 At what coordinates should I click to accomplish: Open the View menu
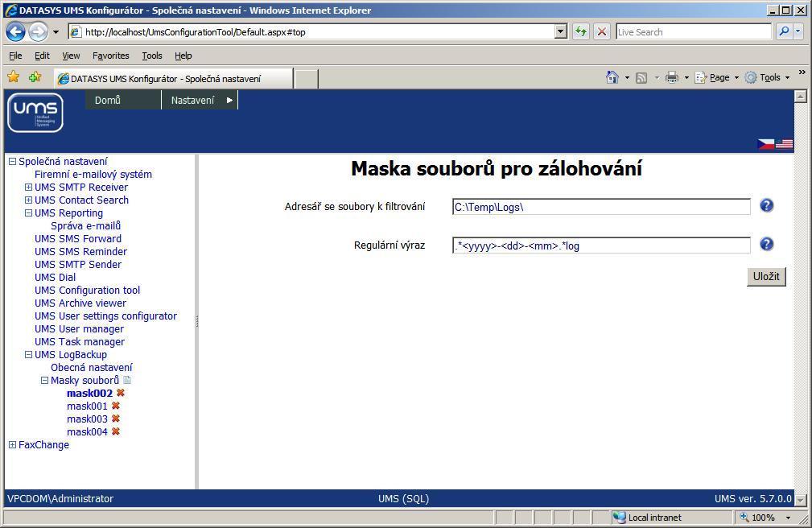point(71,56)
